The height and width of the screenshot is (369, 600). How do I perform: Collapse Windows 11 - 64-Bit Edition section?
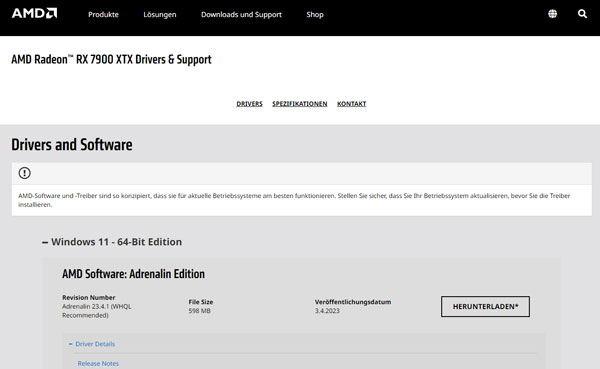pos(112,242)
